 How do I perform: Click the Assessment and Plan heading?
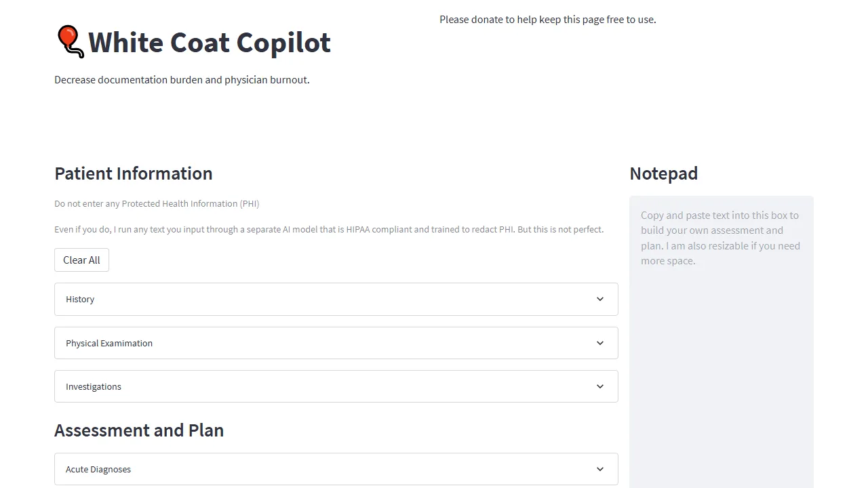(x=139, y=430)
